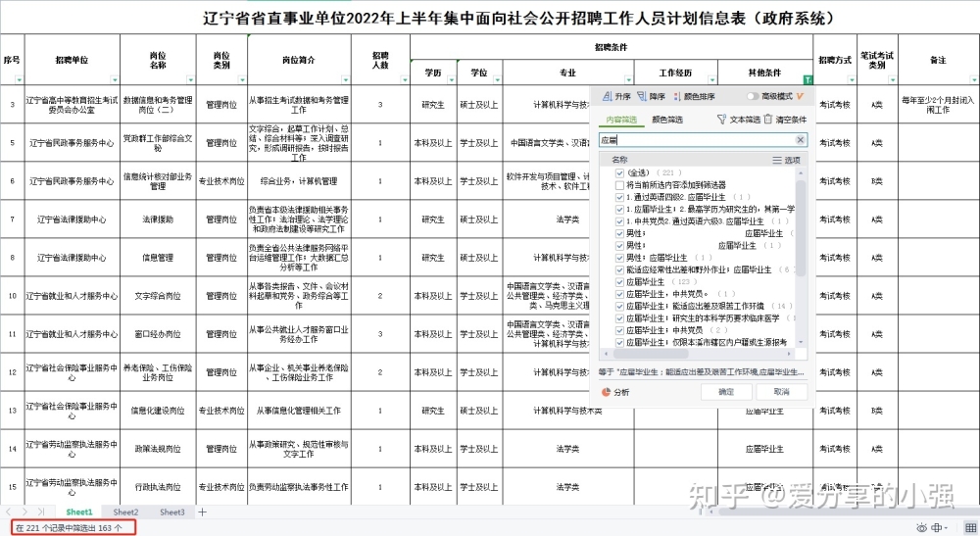Viewport: 980px width, 536px height.
Task: Select cell 辽宁省法律援助中心 in row 7
Action: tap(72, 219)
